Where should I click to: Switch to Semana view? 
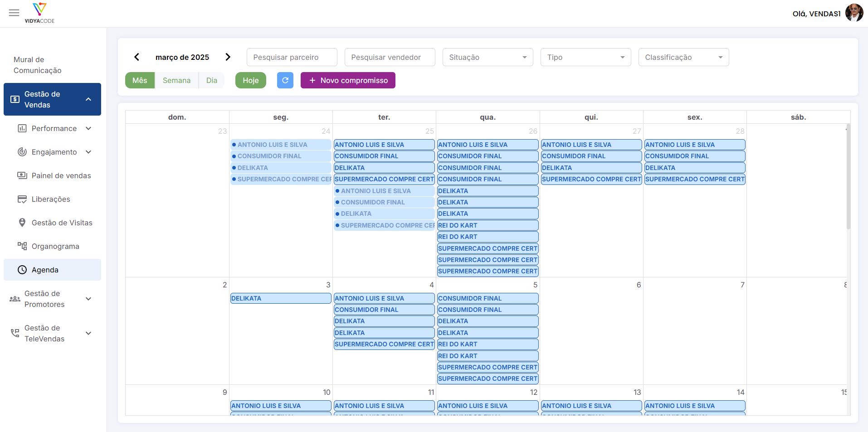point(176,80)
